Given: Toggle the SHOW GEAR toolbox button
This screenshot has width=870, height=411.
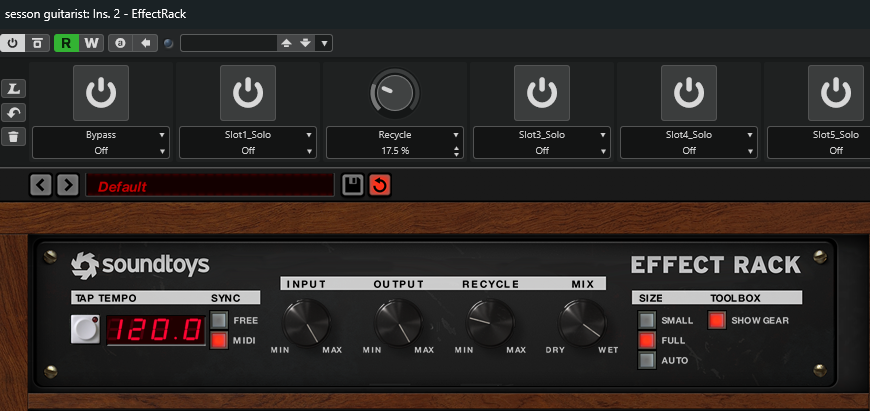Looking at the screenshot, I should [x=717, y=320].
